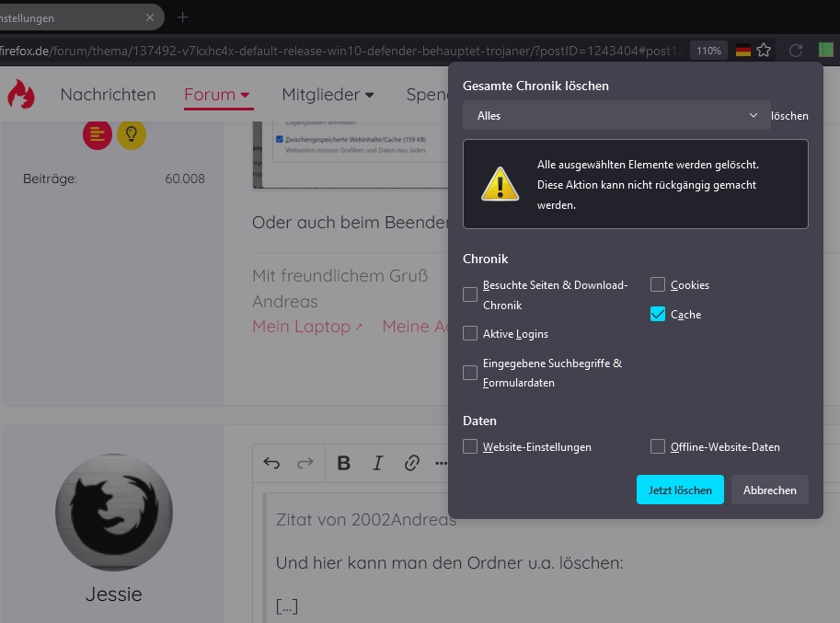Open the embedded screenshot thumbnail in post

(x=351, y=156)
